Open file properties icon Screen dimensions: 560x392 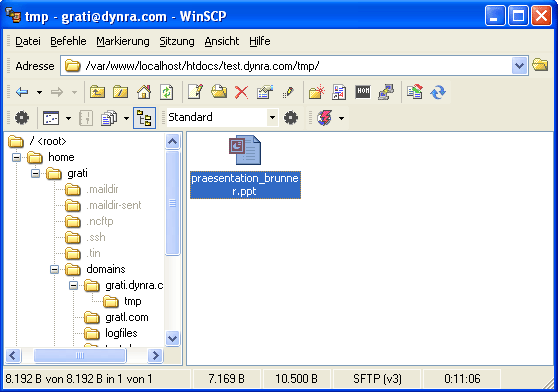pyautogui.click(x=265, y=92)
